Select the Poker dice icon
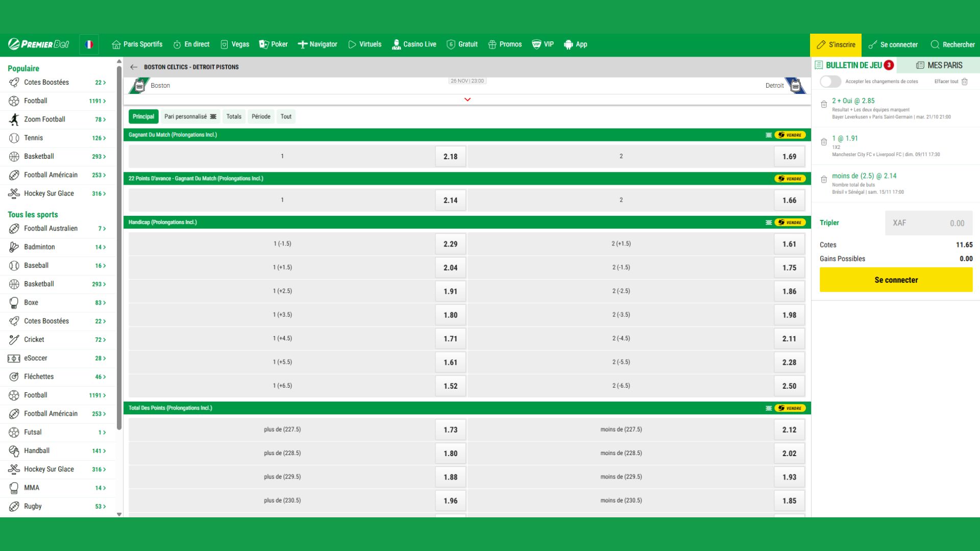Image resolution: width=980 pixels, height=551 pixels. 264,44
